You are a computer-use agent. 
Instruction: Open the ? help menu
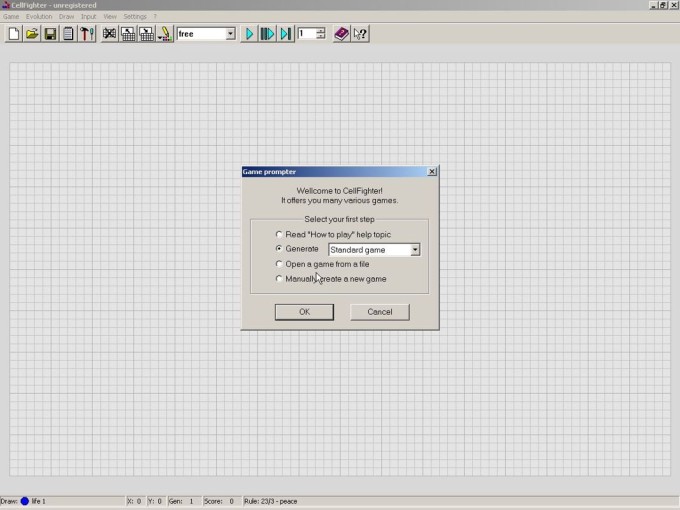[x=155, y=16]
